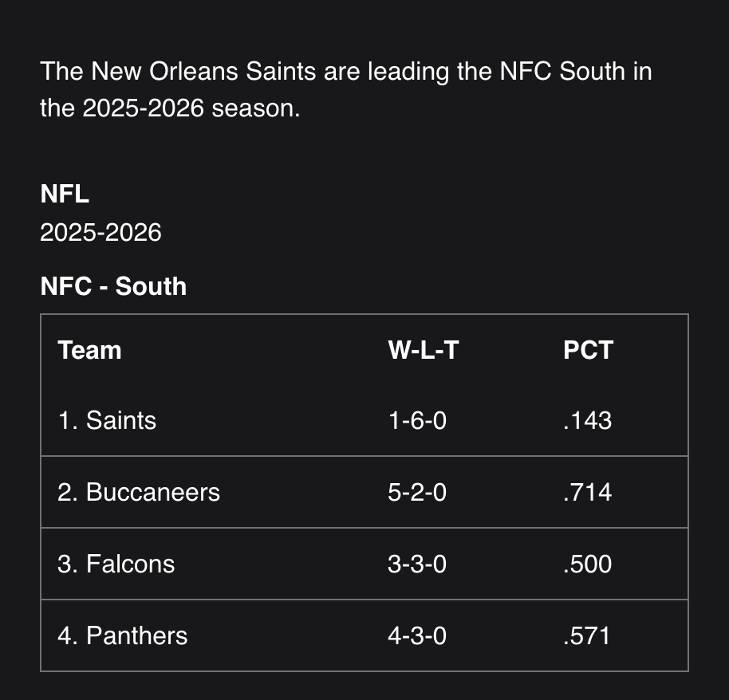Screen dimensions: 729x700
Task: Click the NFL heading
Action: tap(65, 194)
